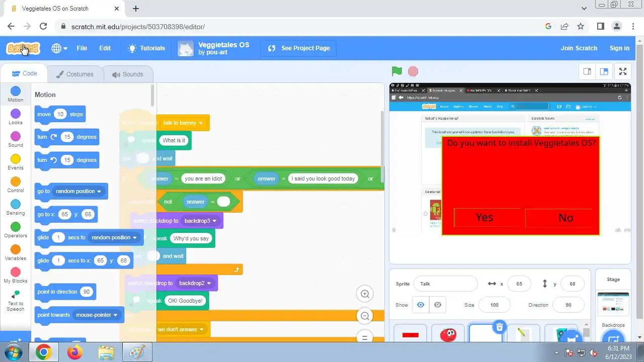Open the glide 'random position' dropdown
The width and height of the screenshot is (644, 362).
tap(114, 237)
